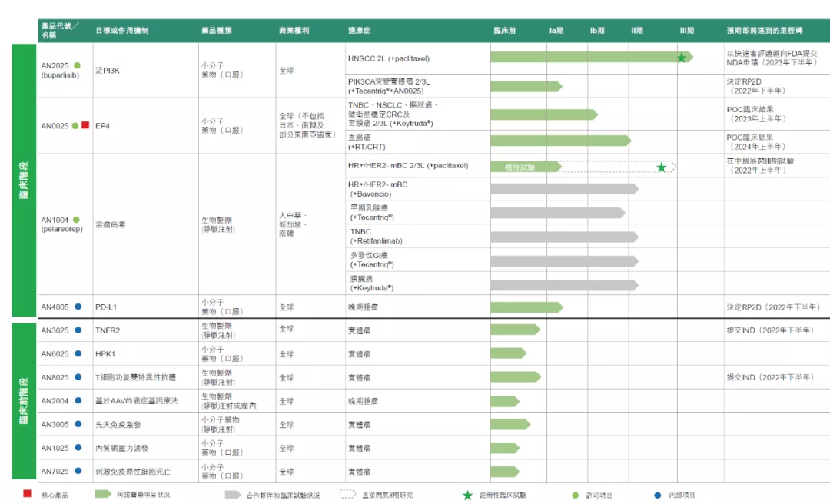Click the 泛PI3K mechanism cell
The width and height of the screenshot is (830, 504).
[108, 71]
